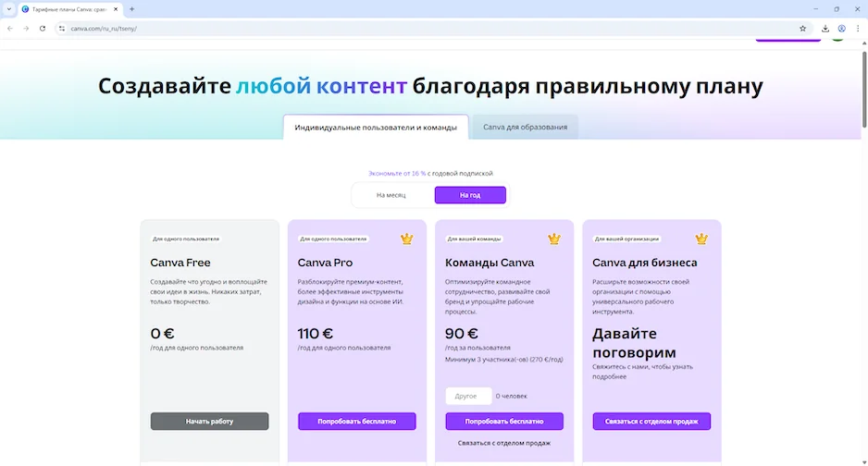Click Связаться с отделом продаж purple button
The height and width of the screenshot is (466, 868).
(x=651, y=422)
